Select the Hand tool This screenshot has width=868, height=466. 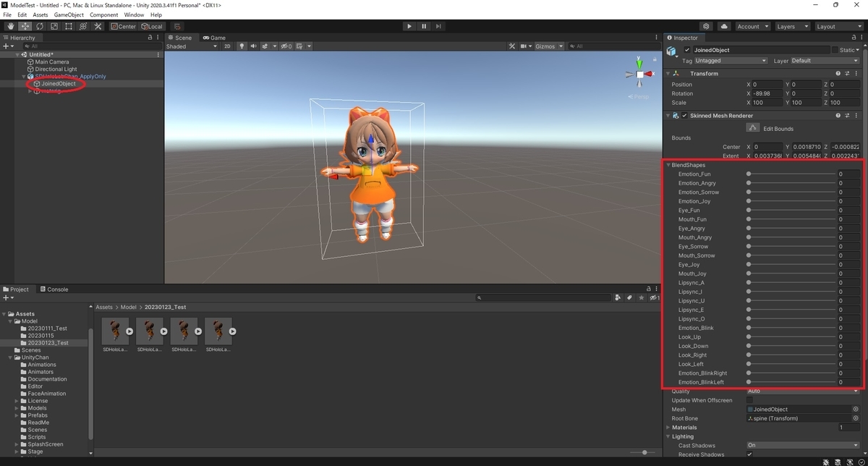pos(11,26)
